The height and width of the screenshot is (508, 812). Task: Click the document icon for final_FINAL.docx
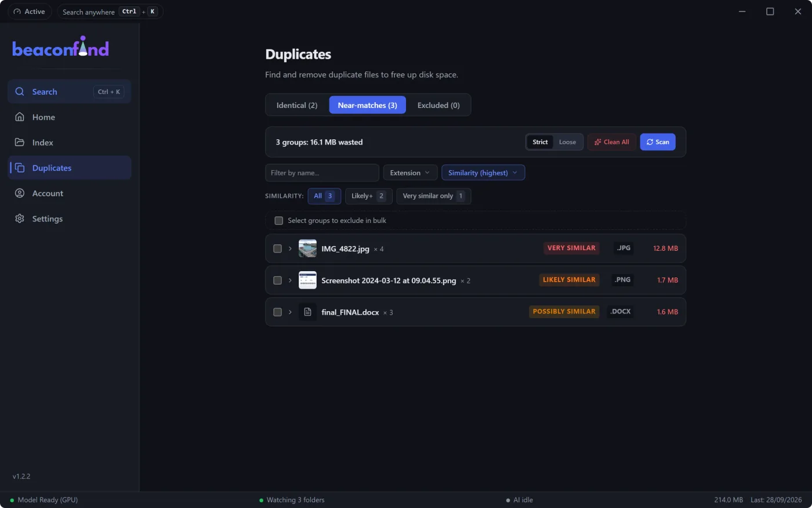[x=307, y=312]
